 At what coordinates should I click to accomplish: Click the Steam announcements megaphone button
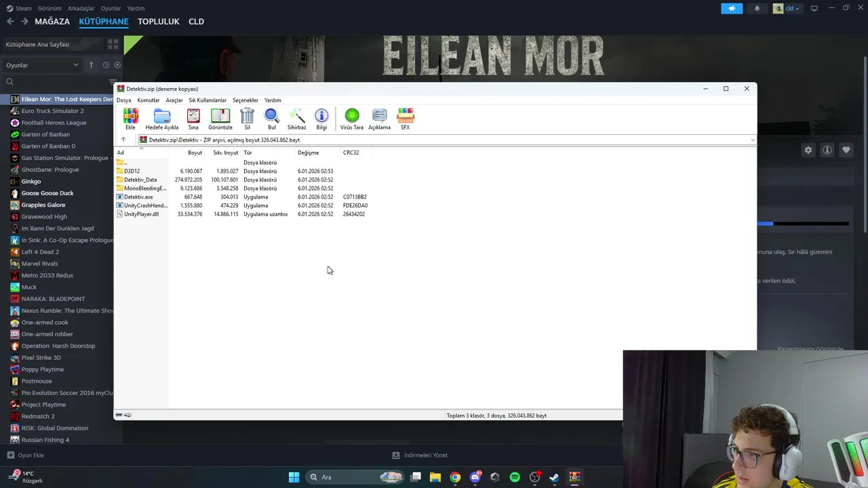point(732,8)
